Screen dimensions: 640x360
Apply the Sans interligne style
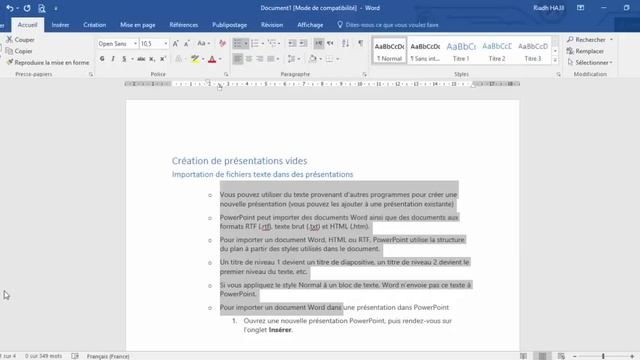click(425, 51)
